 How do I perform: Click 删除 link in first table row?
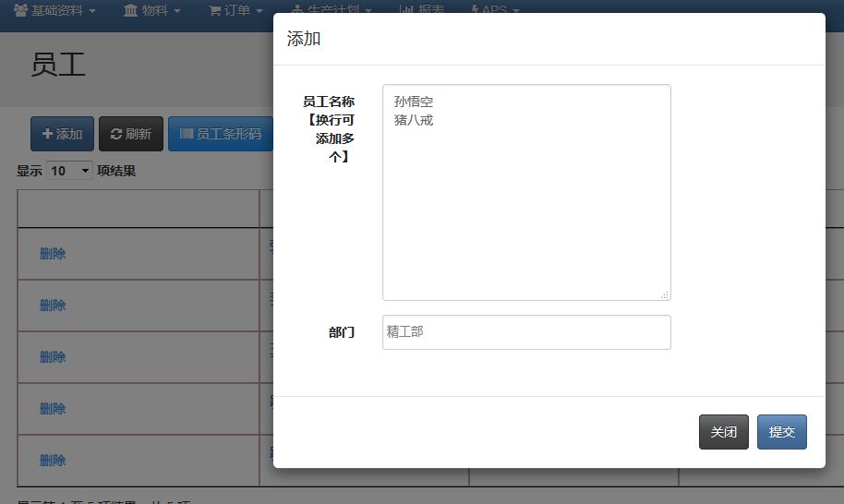(53, 254)
